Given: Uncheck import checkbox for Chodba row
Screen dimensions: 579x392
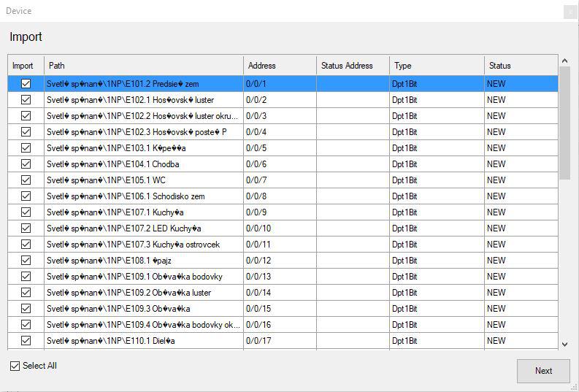Looking at the screenshot, I should pyautogui.click(x=26, y=164).
